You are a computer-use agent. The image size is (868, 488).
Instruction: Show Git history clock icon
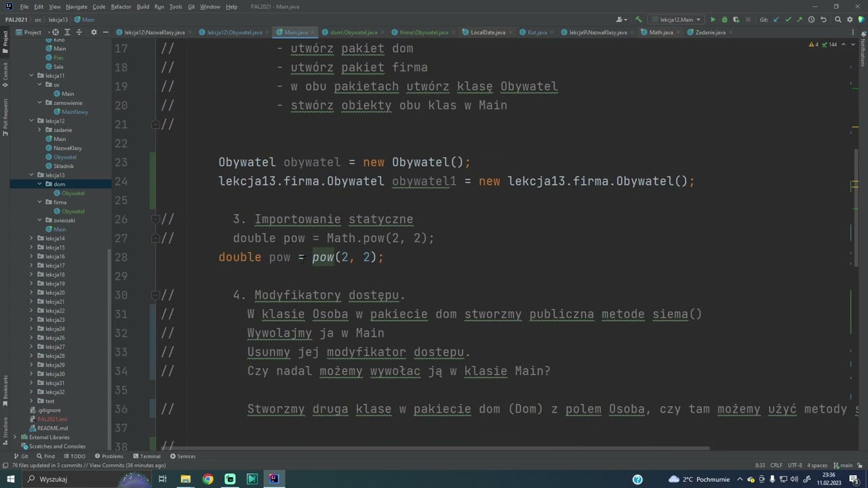(811, 20)
